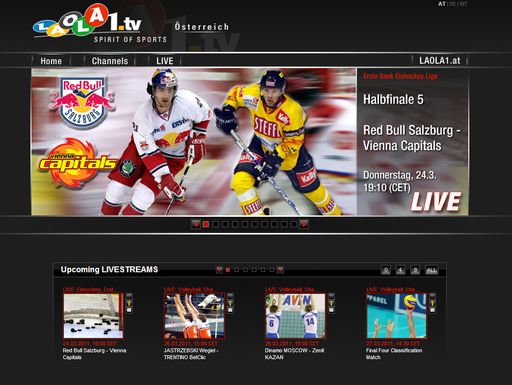Set Upcoming LIVESTREAMS filter to 8
This screenshot has height=385, width=512.
(x=416, y=270)
